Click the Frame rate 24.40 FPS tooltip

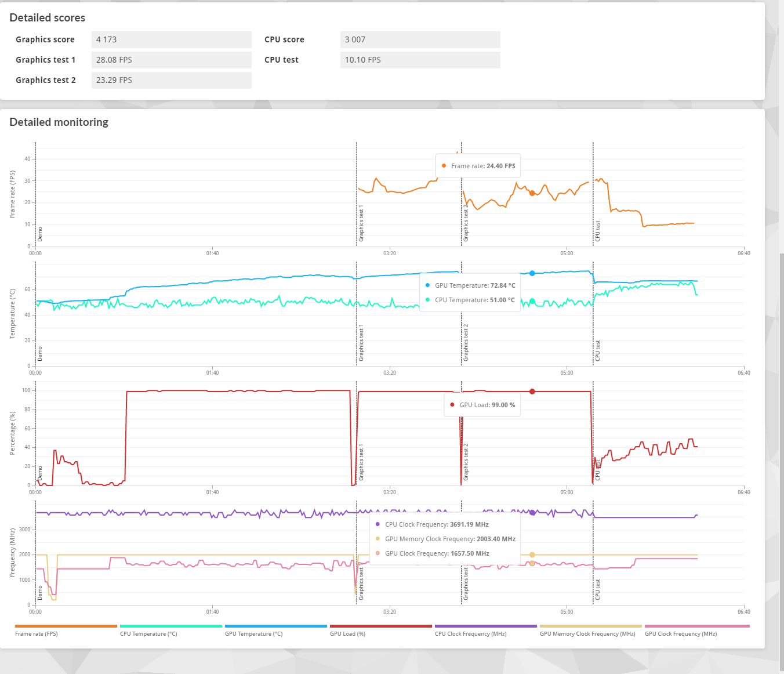coord(478,166)
